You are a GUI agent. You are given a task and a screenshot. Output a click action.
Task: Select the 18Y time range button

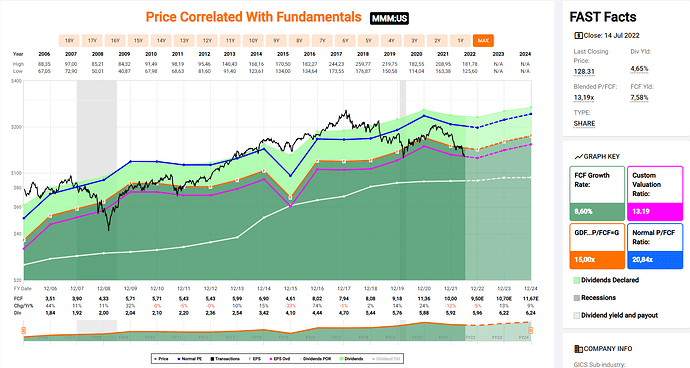click(x=69, y=40)
